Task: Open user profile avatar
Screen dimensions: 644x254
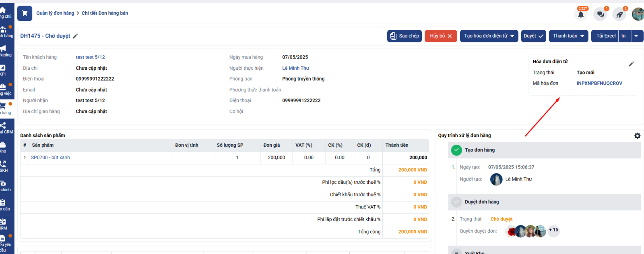Action: (638, 14)
